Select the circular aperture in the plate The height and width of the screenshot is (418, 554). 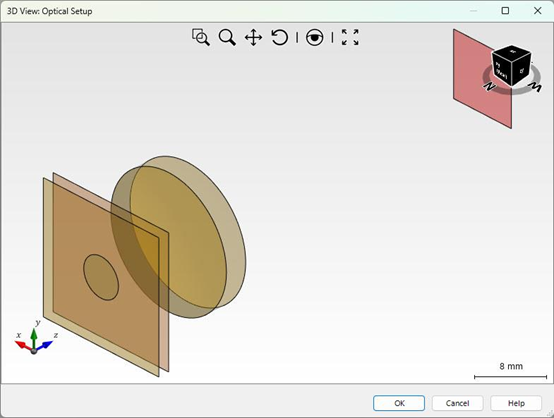(101, 277)
